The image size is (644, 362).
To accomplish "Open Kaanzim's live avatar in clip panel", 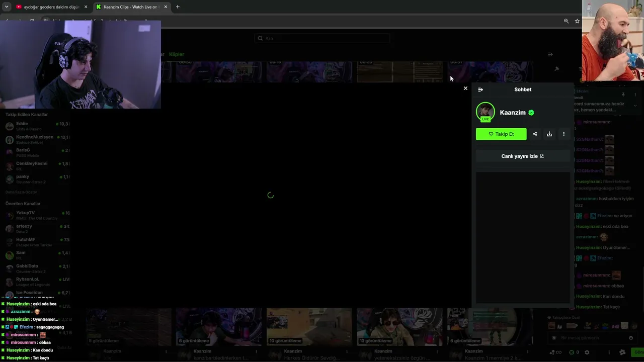I will point(486,112).
